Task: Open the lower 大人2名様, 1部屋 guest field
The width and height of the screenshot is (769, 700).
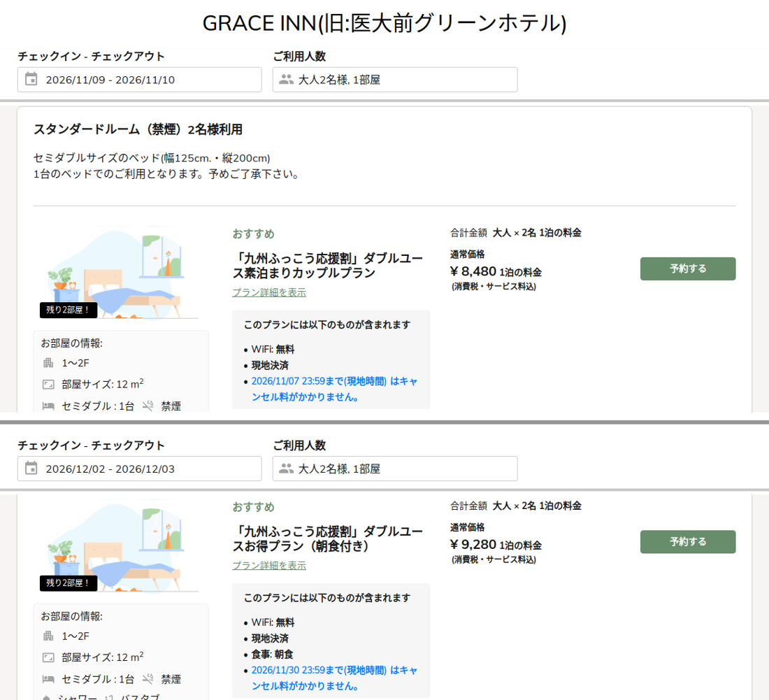Action: pyautogui.click(x=395, y=469)
